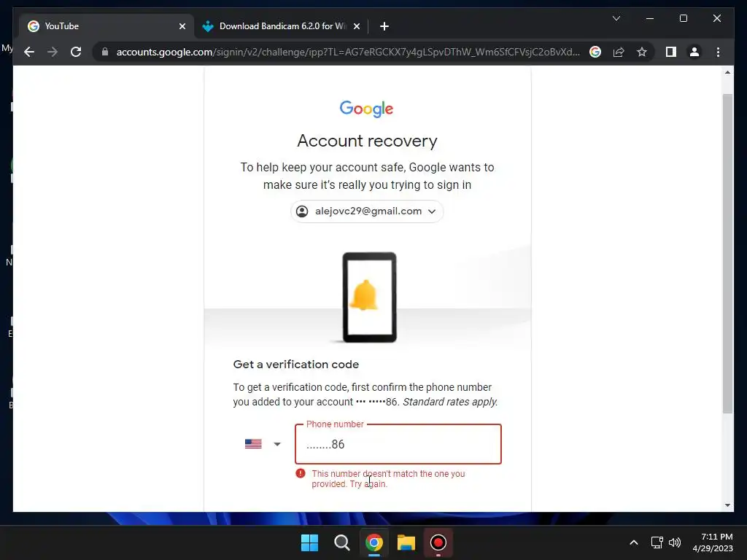Bookmark this page with the star icon

(642, 52)
